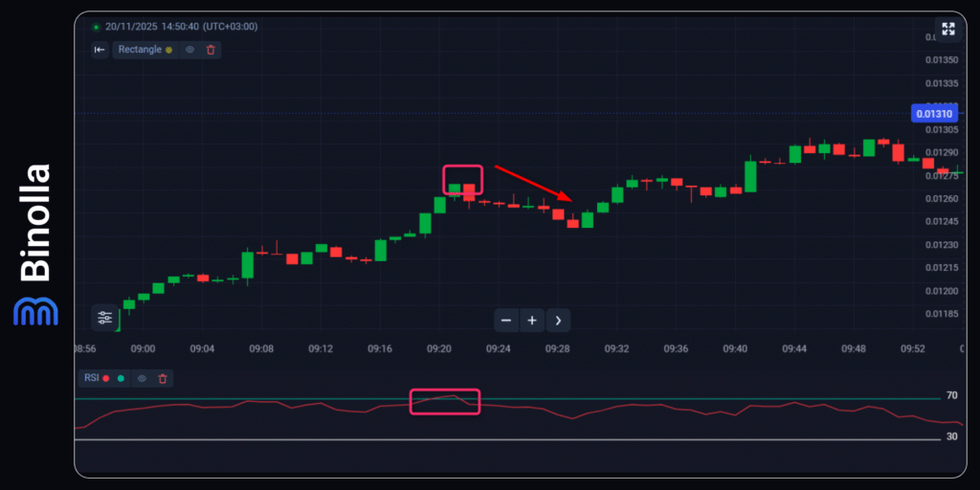Open the RSI indicator settings

pos(91,379)
